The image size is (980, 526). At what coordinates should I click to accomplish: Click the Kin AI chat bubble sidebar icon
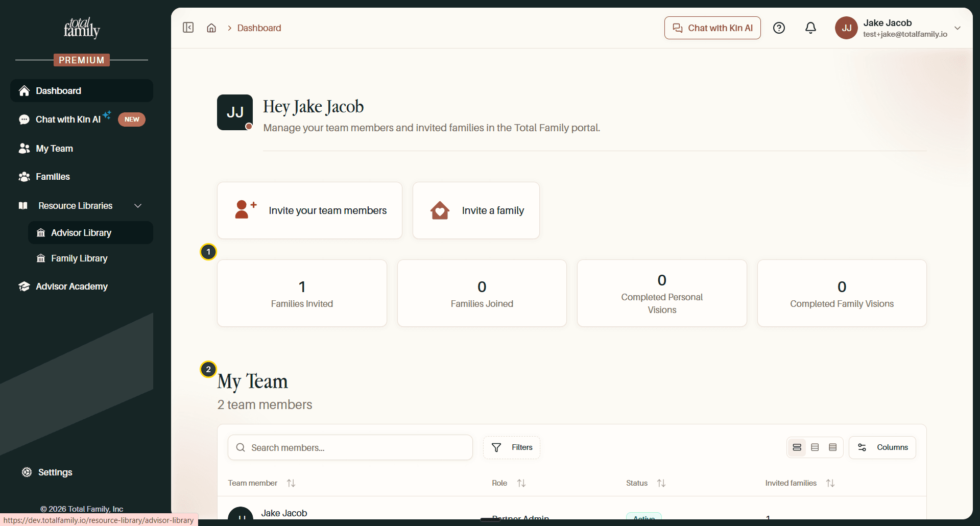click(x=24, y=119)
